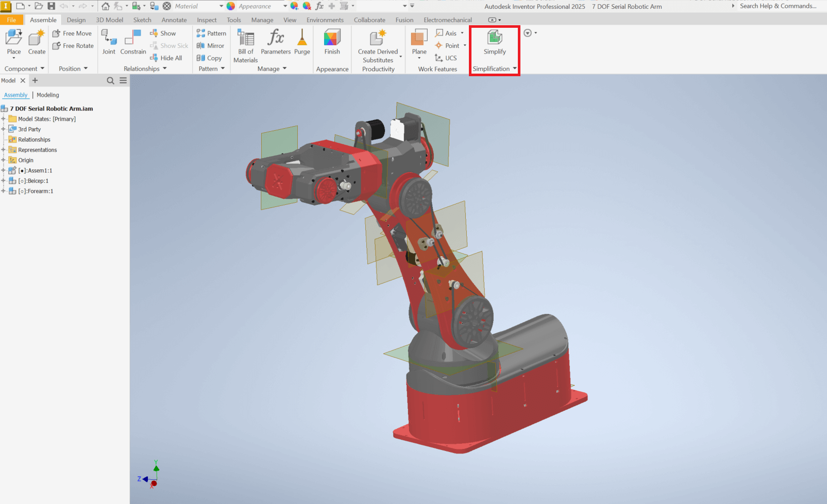Select the Copy component tool
This screenshot has width=827, height=504.
coord(209,58)
